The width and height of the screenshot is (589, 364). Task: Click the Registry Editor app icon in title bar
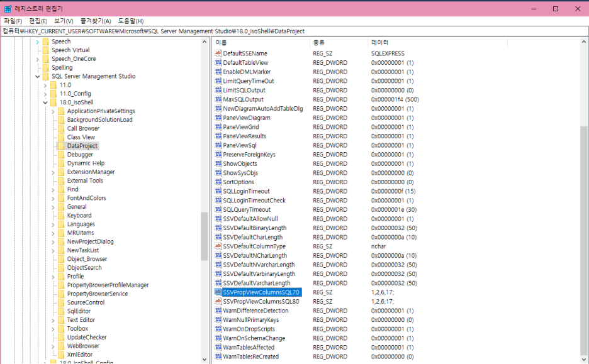coord(8,9)
